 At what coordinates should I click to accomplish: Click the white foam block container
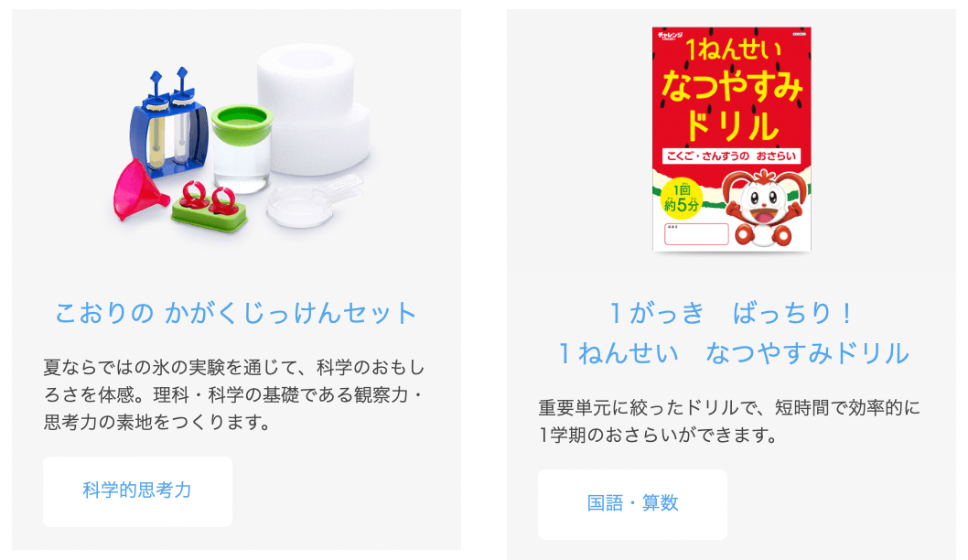point(314,110)
